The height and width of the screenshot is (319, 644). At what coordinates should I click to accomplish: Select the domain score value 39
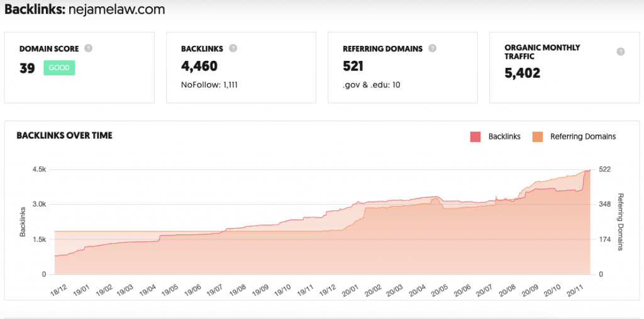click(27, 68)
